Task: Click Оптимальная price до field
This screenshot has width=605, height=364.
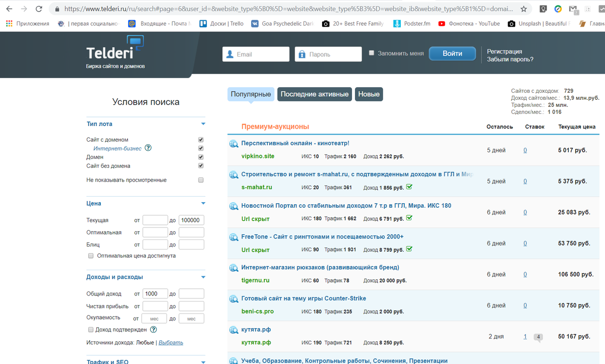Action: pos(192,232)
